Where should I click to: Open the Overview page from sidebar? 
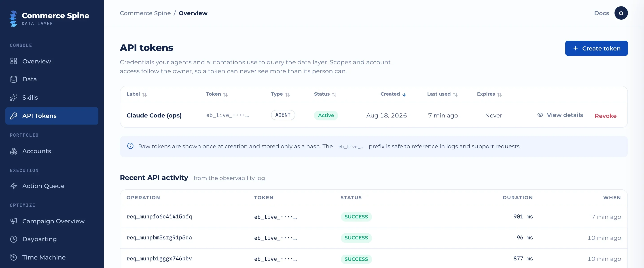tap(52, 61)
